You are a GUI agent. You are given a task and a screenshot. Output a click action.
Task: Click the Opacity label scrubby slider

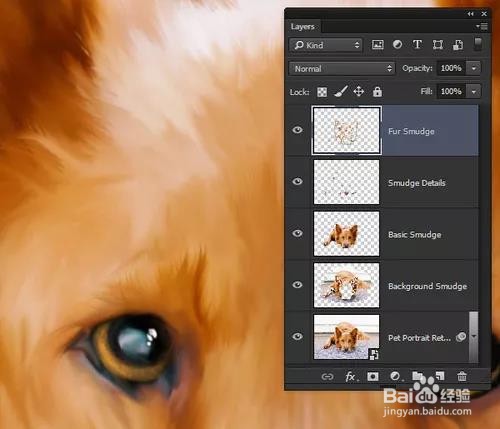417,68
